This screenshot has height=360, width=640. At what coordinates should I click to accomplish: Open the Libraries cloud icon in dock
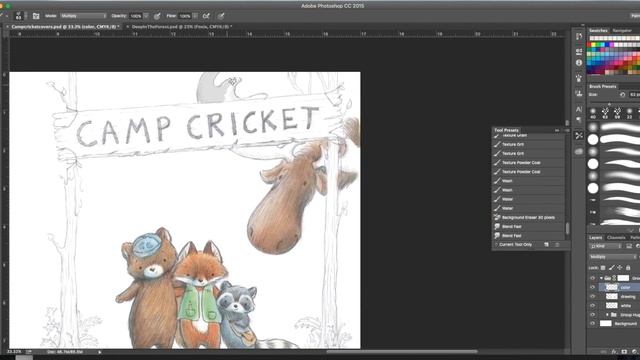[579, 151]
